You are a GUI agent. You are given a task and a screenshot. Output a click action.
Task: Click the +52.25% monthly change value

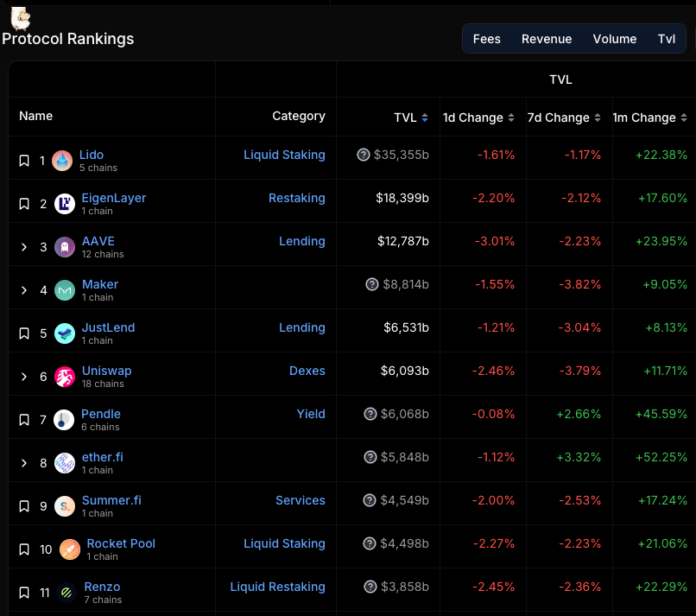(x=661, y=457)
